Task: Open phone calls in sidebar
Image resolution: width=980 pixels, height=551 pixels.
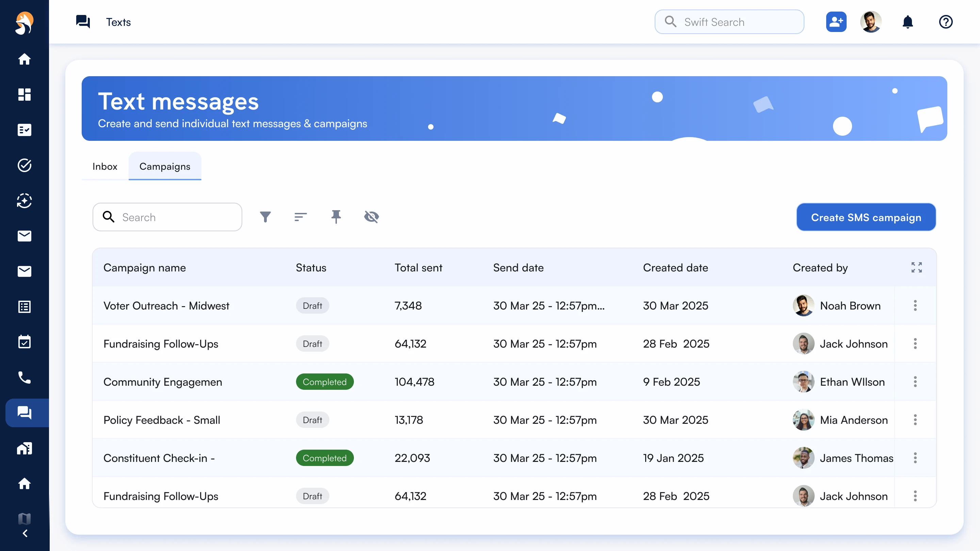Action: (x=24, y=377)
